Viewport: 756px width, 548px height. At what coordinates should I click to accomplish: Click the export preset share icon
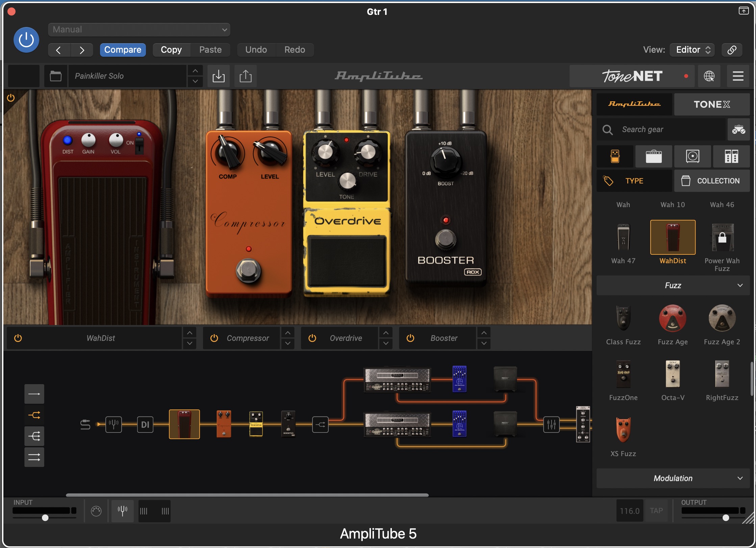tap(246, 76)
